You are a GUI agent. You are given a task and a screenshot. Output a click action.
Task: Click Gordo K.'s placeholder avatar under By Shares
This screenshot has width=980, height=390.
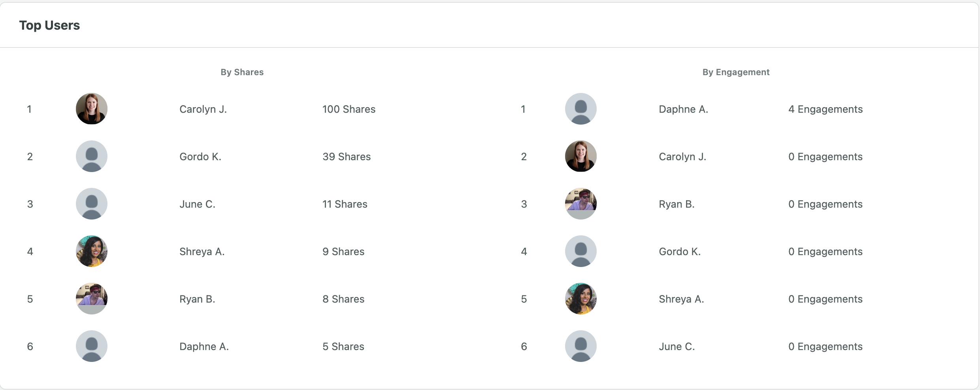click(x=92, y=156)
